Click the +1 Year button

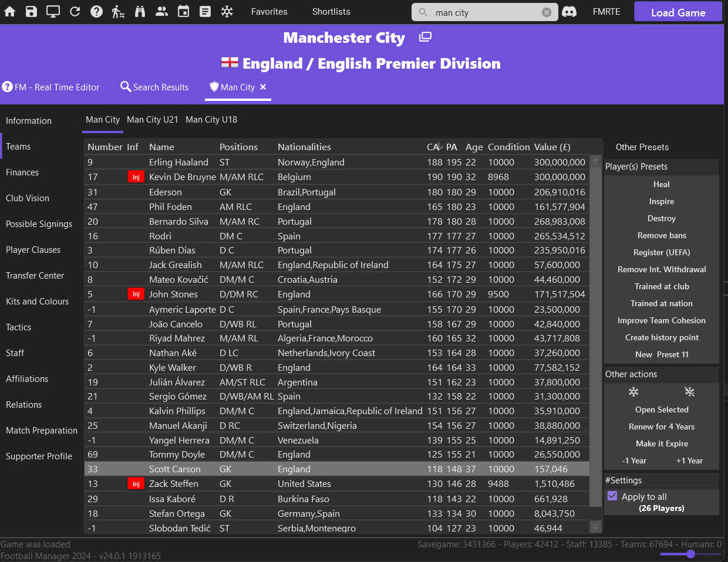pyautogui.click(x=689, y=461)
